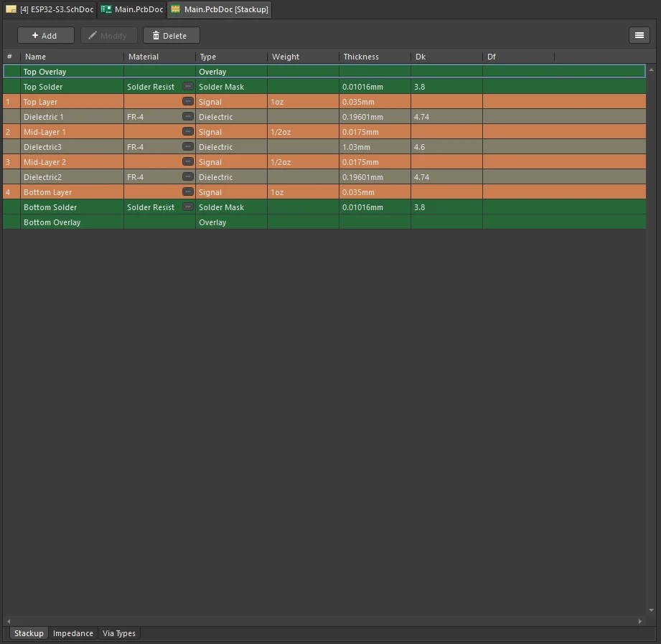
Task: Open the Impedance tab
Action: click(73, 633)
